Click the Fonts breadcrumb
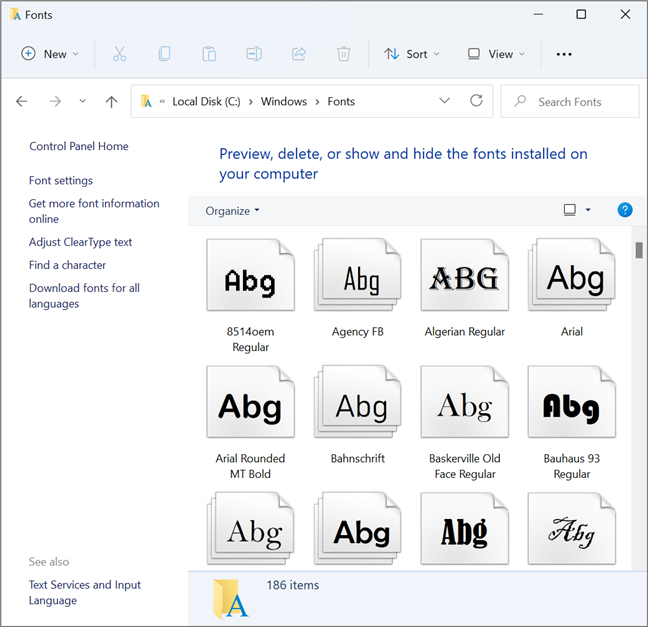The image size is (648, 627). click(341, 101)
